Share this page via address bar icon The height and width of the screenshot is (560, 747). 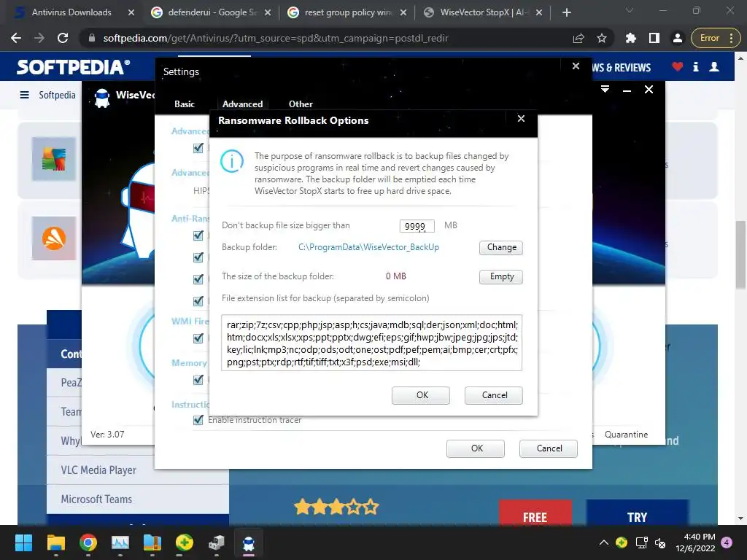click(x=578, y=38)
